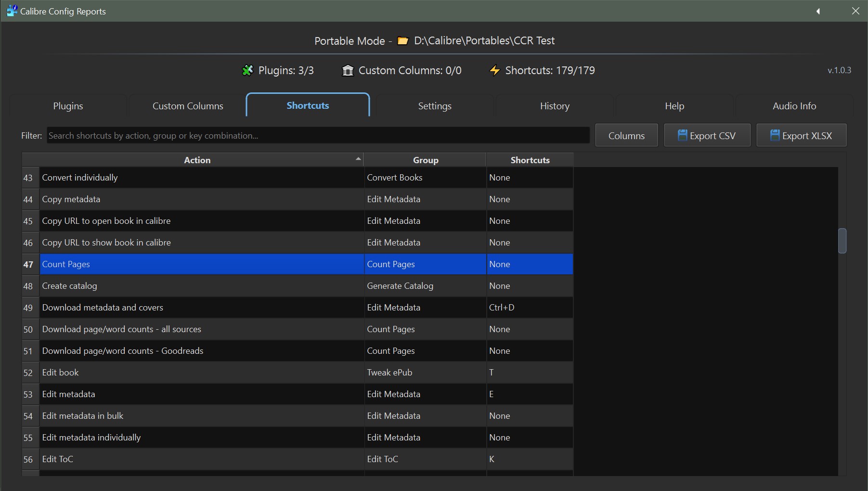Open the Custom Columns tab
This screenshot has height=491, width=868.
[x=188, y=106]
